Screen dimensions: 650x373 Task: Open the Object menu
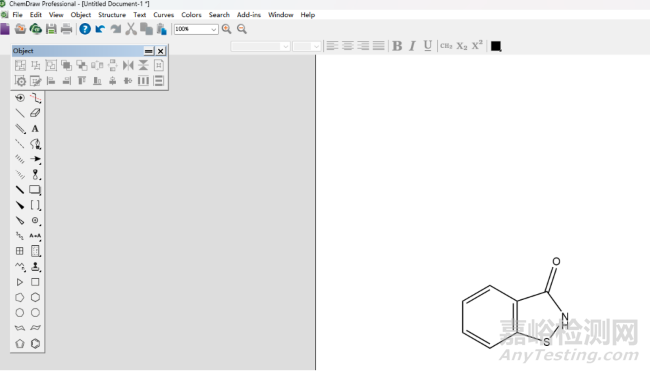coord(80,15)
